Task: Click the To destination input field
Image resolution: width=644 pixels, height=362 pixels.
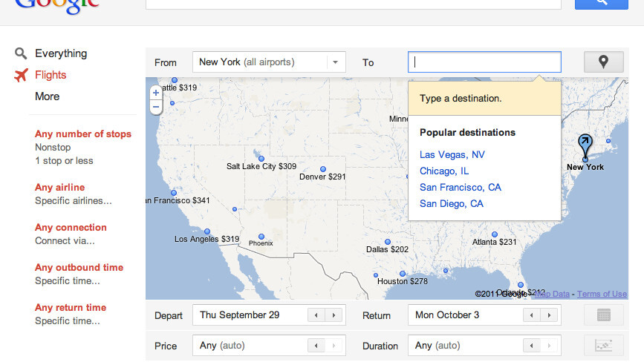Action: coord(484,62)
